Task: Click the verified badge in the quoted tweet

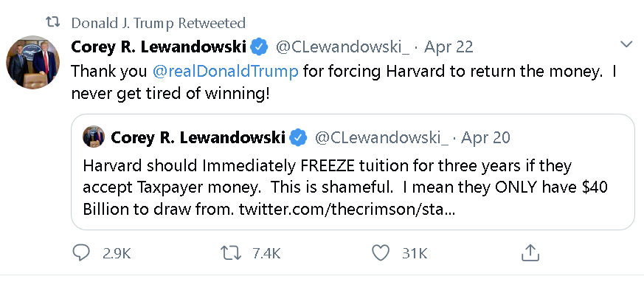Action: tap(299, 137)
